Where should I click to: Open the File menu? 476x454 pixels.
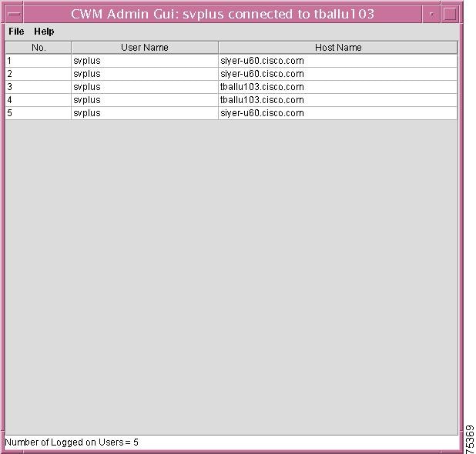point(16,32)
